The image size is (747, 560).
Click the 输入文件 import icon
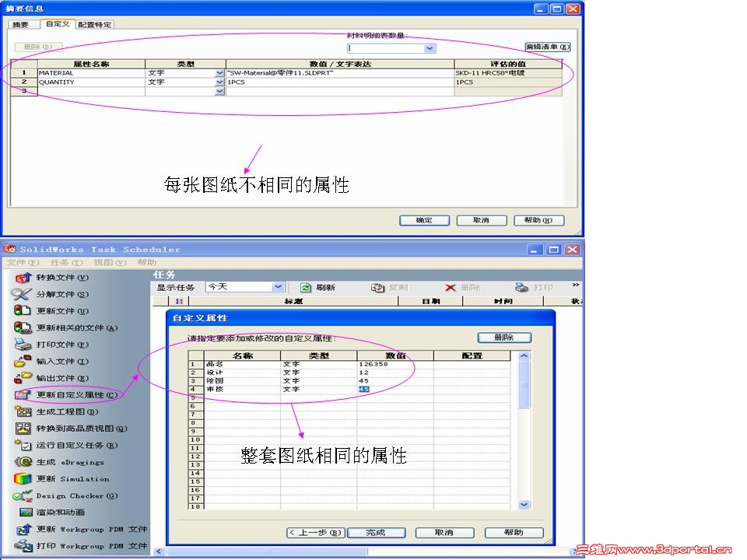[x=23, y=361]
